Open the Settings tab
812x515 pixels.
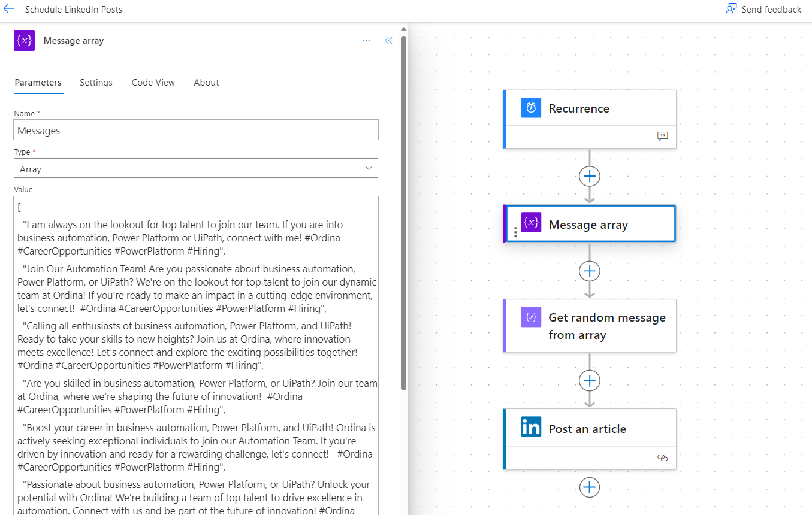(x=96, y=83)
